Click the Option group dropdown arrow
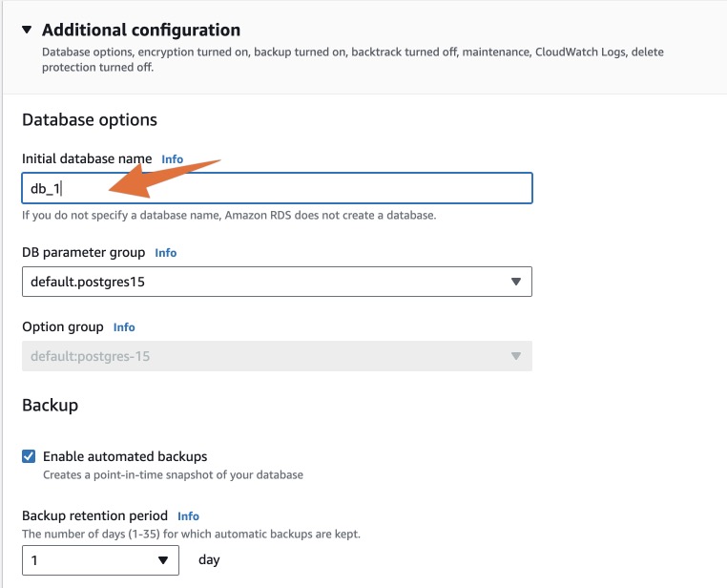Screen dimensions: 727x588 [515, 356]
